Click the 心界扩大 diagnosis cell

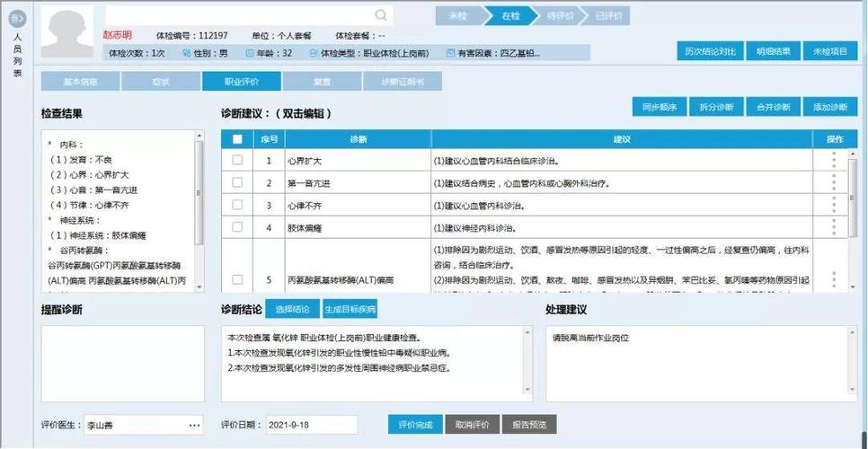click(359, 161)
